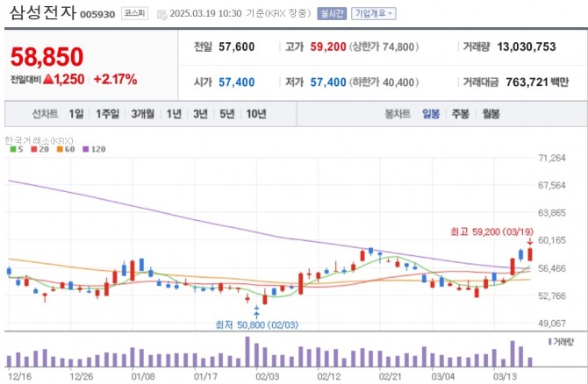Click the 실시간 real-time button
Viewport: 588px width, 384px height.
(x=332, y=13)
